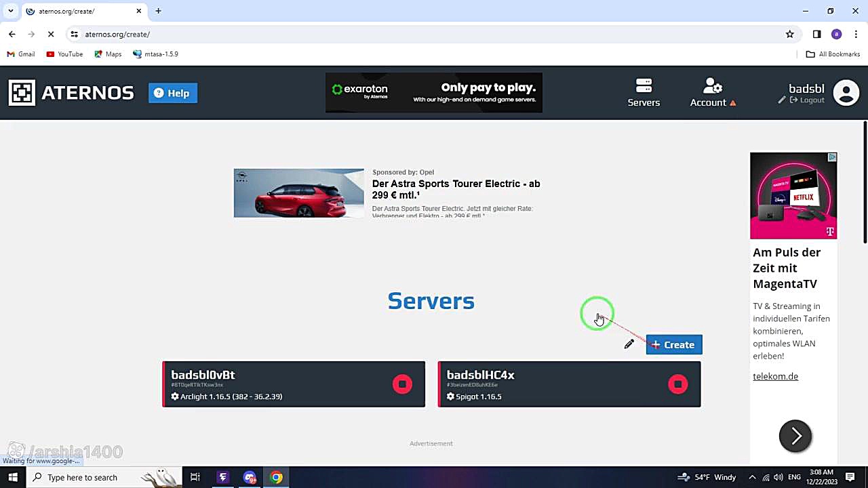Open the weather widget showing 54°F Windy
The height and width of the screenshot is (488, 868).
(706, 477)
